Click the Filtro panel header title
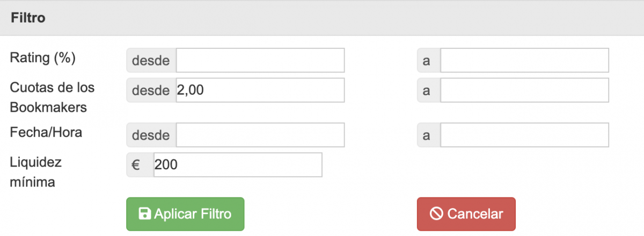The image size is (644, 236). [28, 18]
